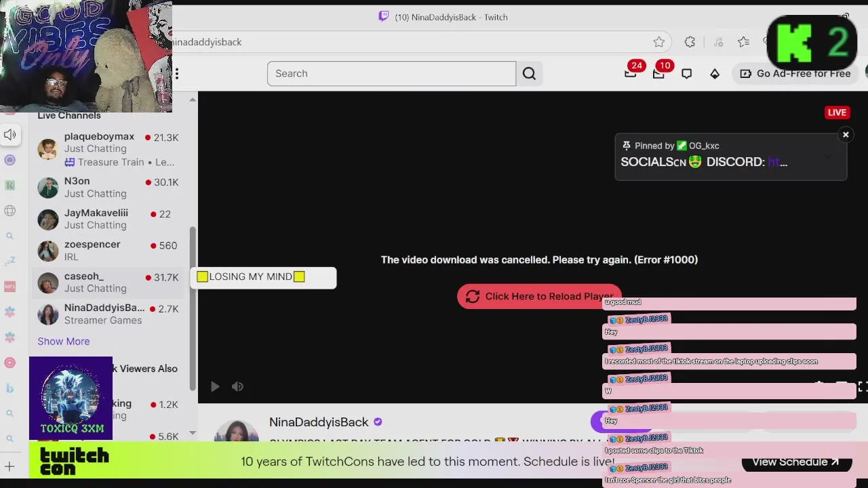
Task: Click the sleeping zzz sidebar icon
Action: pos(9,261)
